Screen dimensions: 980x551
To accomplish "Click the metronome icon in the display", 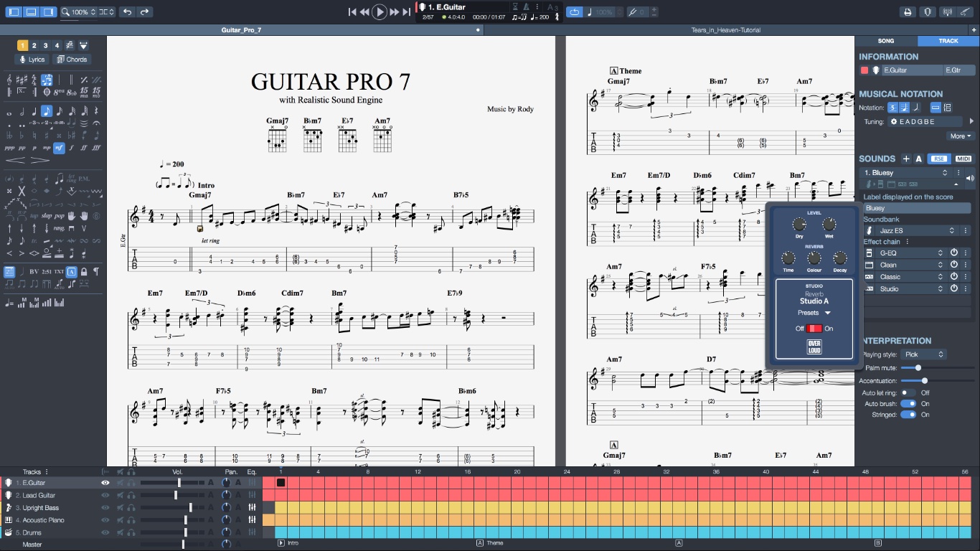I will pos(525,7).
